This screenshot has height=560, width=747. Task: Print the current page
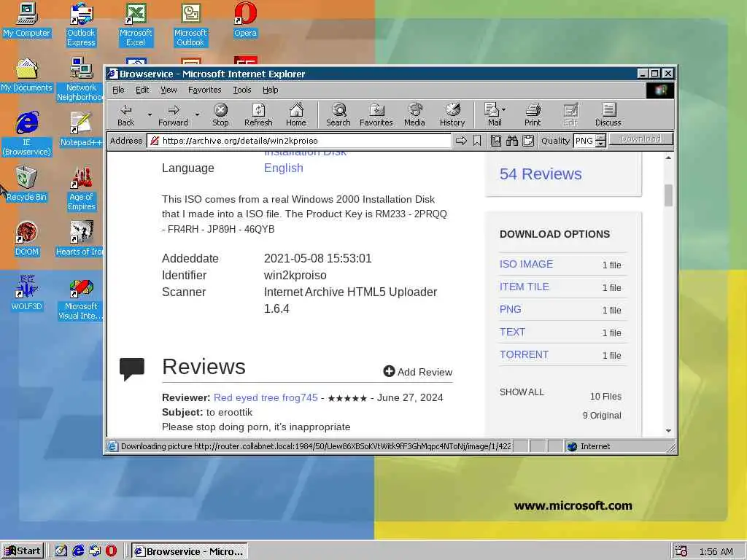coord(532,114)
